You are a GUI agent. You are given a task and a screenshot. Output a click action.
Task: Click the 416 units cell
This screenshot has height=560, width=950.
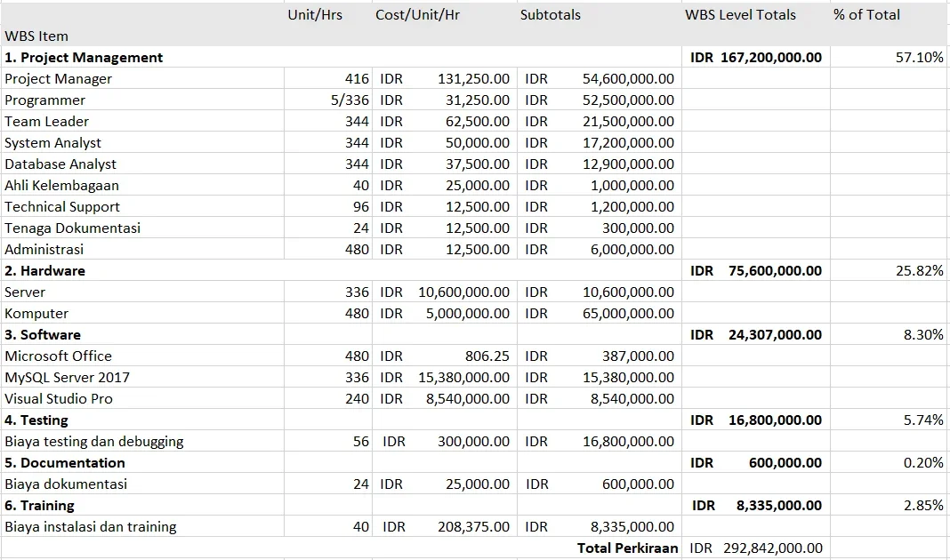point(357,79)
